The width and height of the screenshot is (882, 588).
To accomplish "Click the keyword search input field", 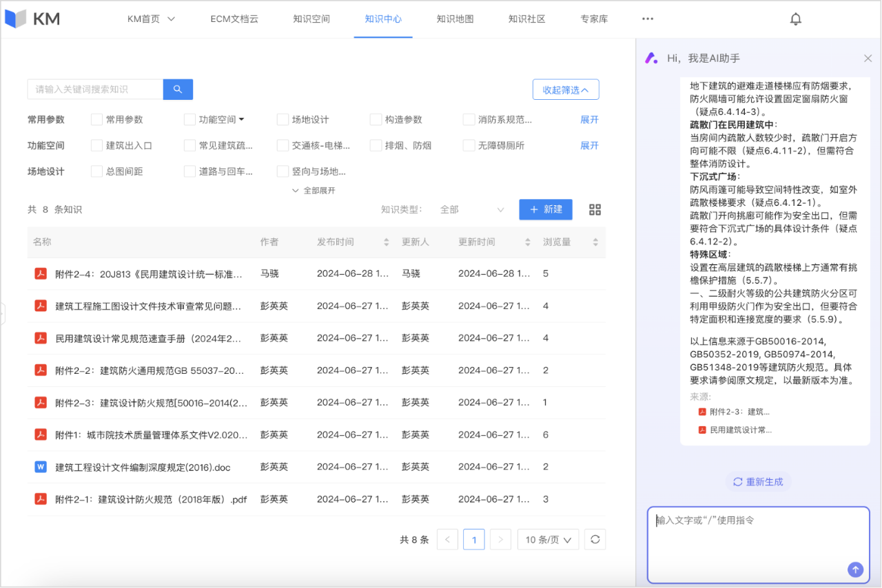I will click(94, 90).
